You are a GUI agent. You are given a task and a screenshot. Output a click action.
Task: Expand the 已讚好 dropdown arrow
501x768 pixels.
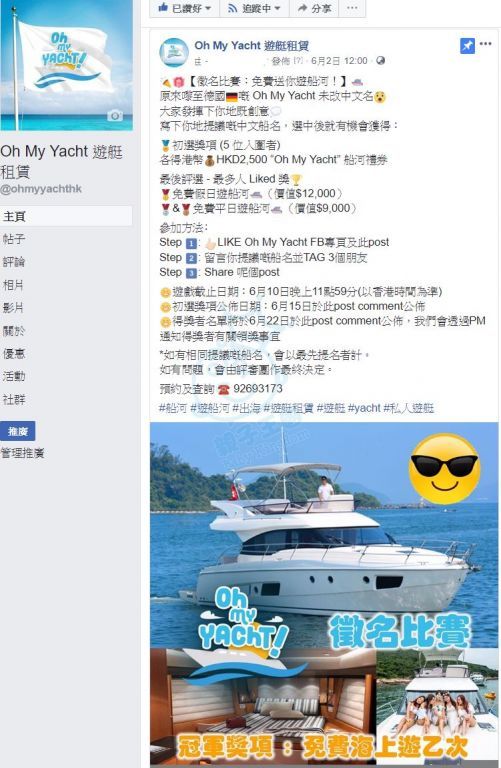pyautogui.click(x=208, y=8)
